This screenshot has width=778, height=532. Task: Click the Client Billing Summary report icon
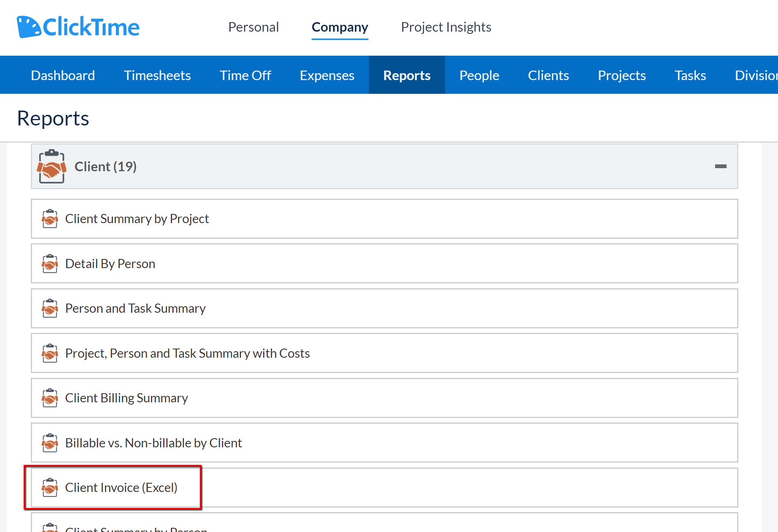click(50, 398)
